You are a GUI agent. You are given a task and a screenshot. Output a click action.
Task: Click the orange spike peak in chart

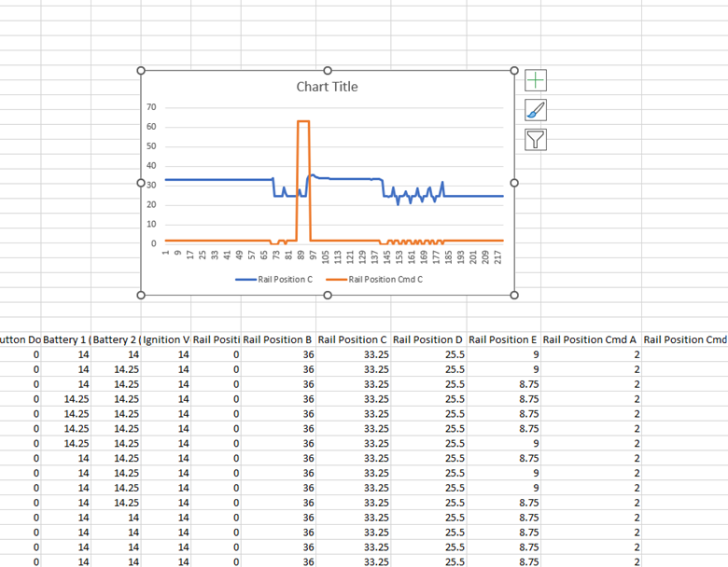pos(302,121)
